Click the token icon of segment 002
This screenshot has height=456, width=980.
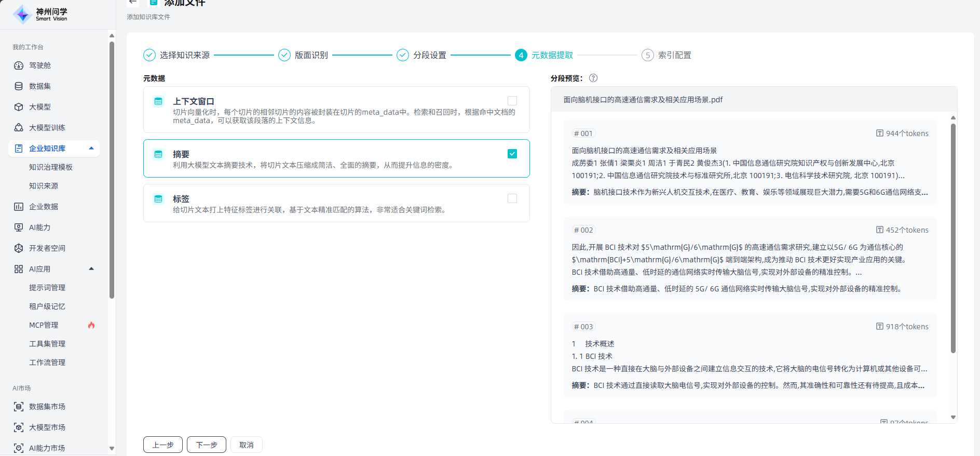pyautogui.click(x=880, y=230)
